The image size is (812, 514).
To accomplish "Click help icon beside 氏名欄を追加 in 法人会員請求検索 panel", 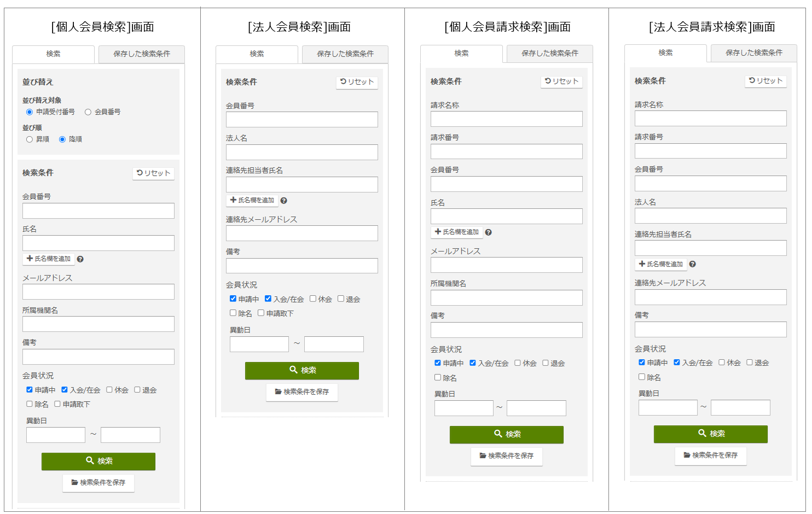I will [x=692, y=264].
